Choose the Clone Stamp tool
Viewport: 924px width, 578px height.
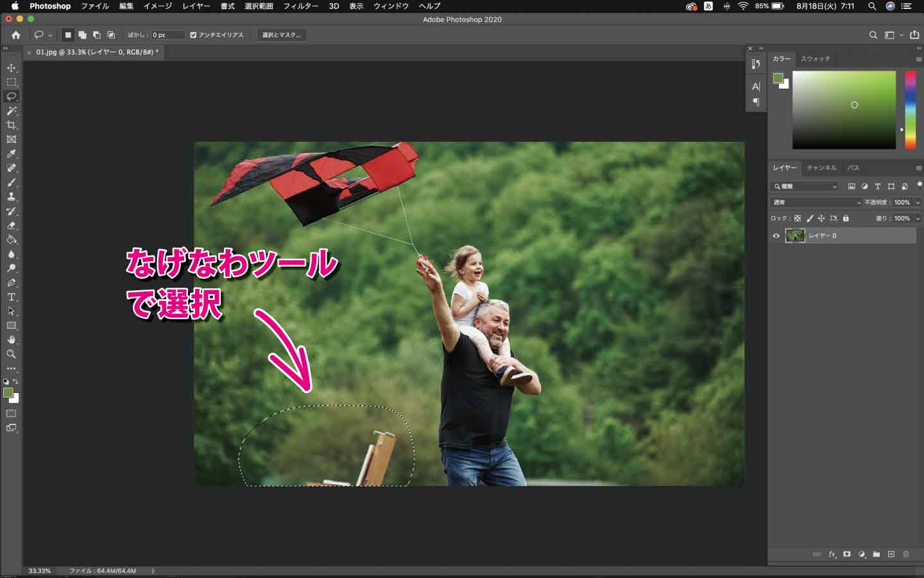11,196
